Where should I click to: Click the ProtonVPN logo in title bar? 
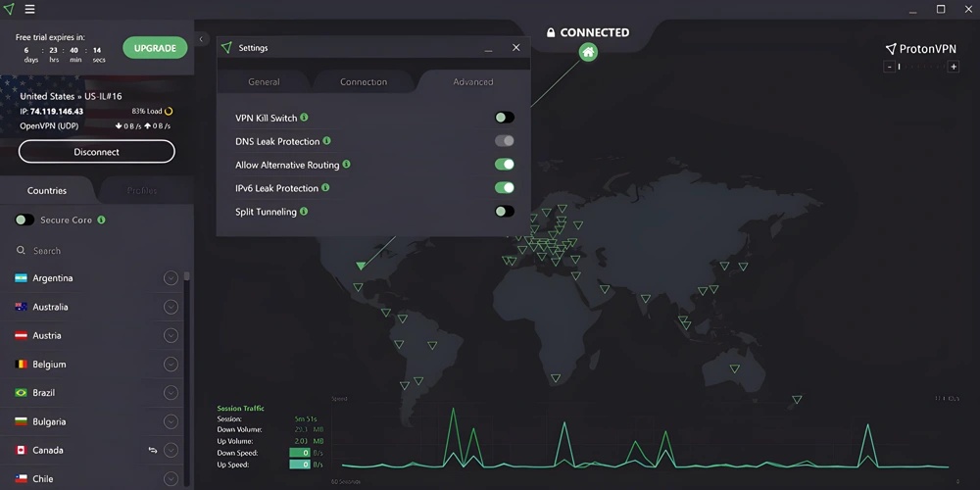tap(8, 10)
